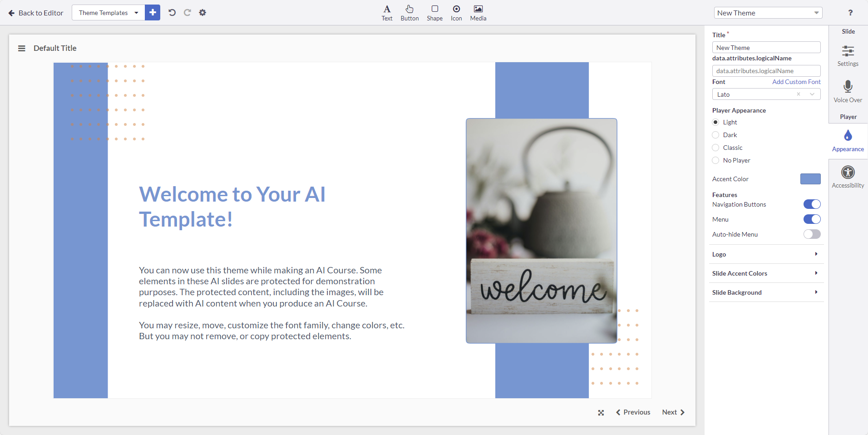Select the Dark player appearance option
868x435 pixels.
click(715, 134)
